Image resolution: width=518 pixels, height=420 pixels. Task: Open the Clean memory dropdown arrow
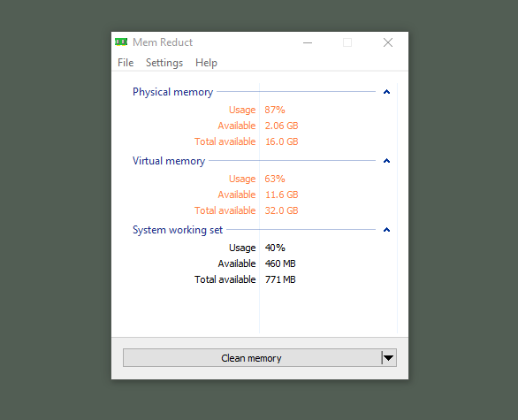(x=389, y=358)
